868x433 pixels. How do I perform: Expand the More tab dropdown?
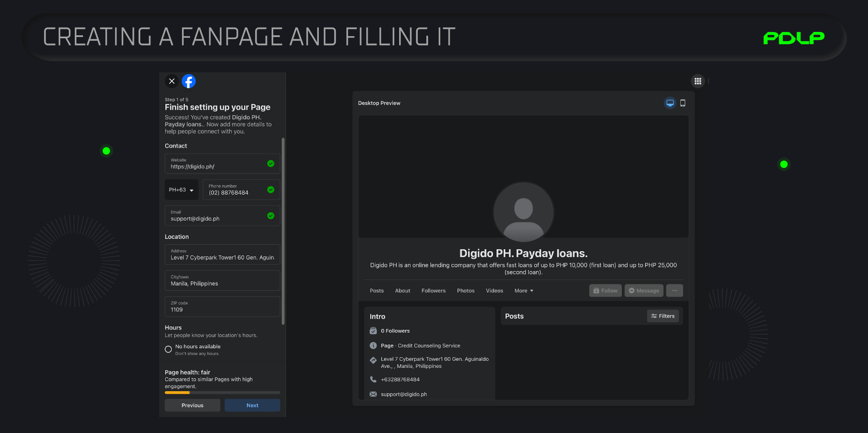(524, 291)
